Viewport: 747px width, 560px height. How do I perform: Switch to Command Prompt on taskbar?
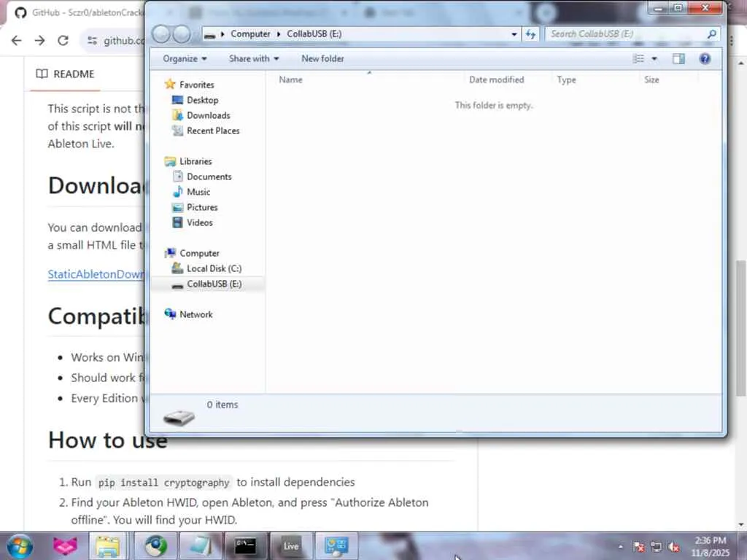[x=246, y=546]
